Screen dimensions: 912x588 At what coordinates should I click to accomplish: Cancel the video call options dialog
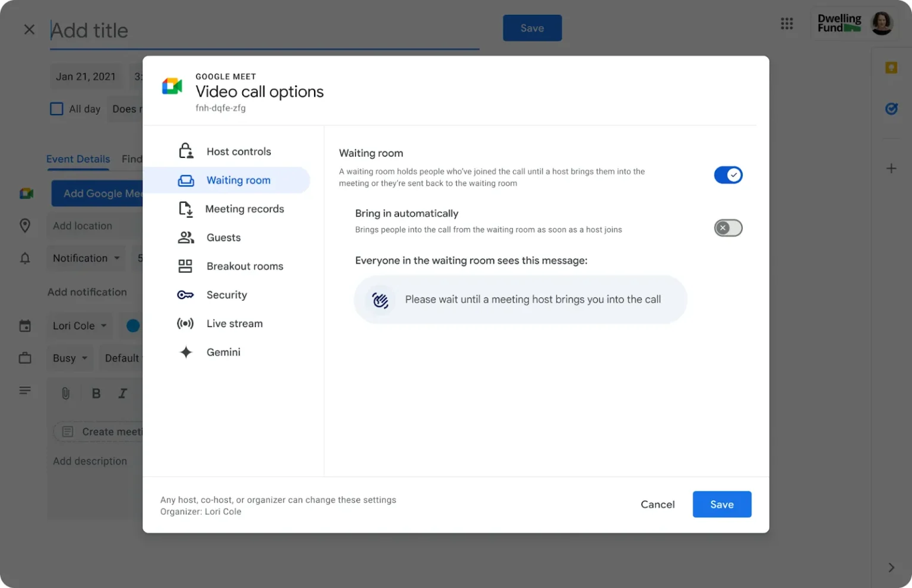[657, 504]
